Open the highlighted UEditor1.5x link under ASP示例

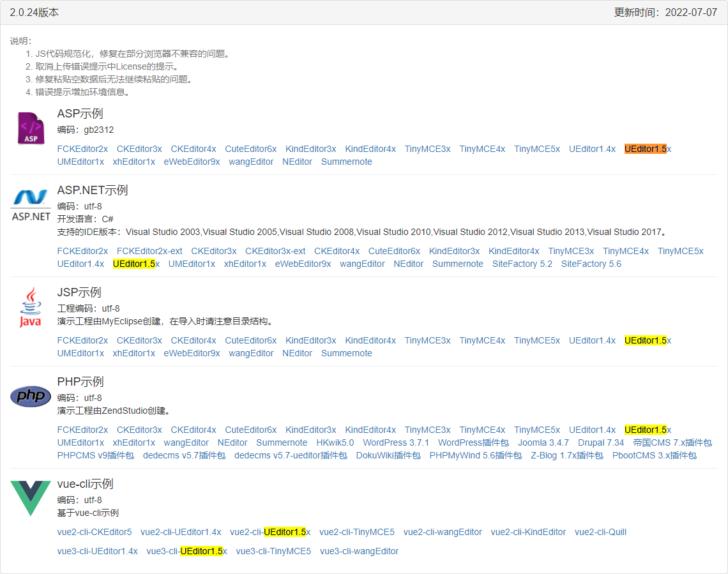[646, 149]
